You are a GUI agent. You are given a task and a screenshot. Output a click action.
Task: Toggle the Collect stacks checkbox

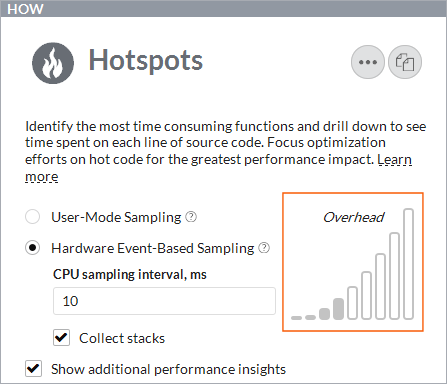tap(61, 338)
